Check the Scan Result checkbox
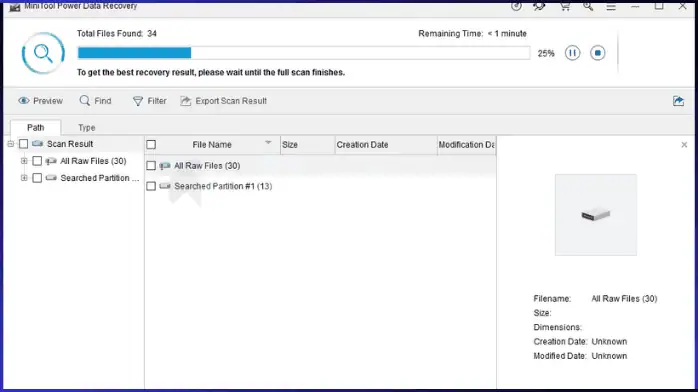The width and height of the screenshot is (698, 392). 24,144
